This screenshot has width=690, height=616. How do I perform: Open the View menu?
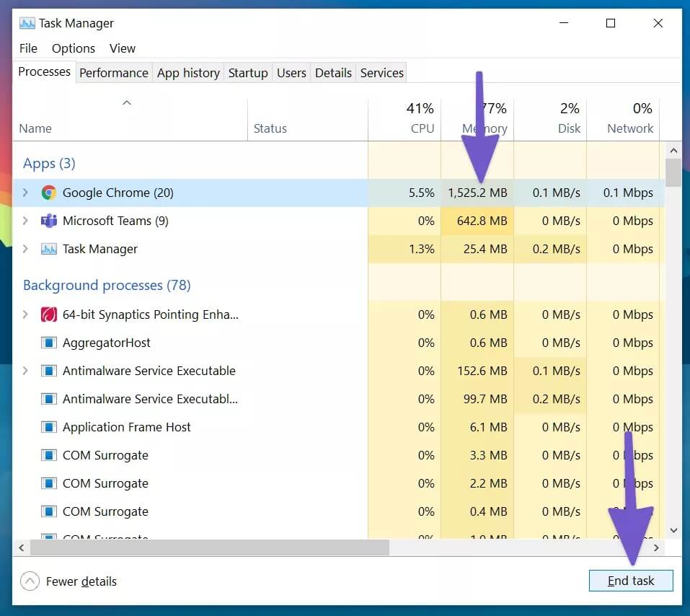point(123,48)
